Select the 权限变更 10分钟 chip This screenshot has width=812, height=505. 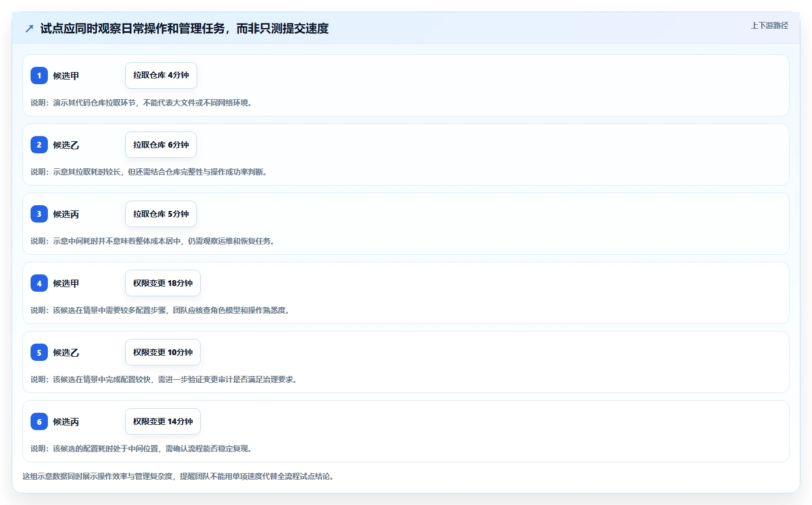pyautogui.click(x=163, y=352)
